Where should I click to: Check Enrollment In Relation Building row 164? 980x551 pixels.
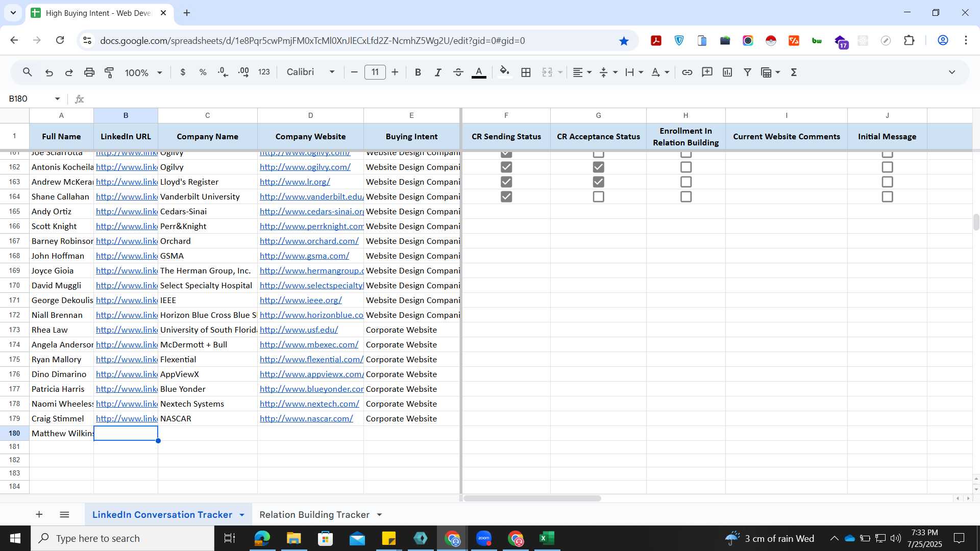pos(686,196)
